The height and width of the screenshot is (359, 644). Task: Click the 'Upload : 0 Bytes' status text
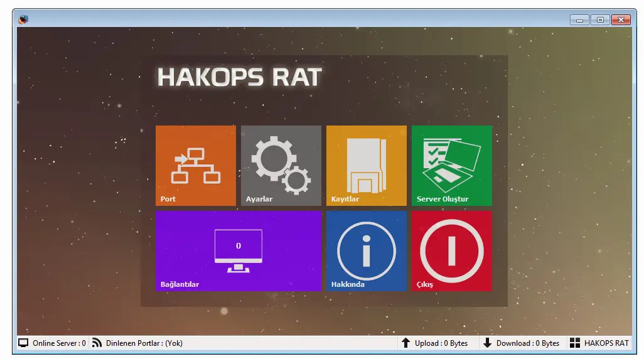(x=441, y=343)
